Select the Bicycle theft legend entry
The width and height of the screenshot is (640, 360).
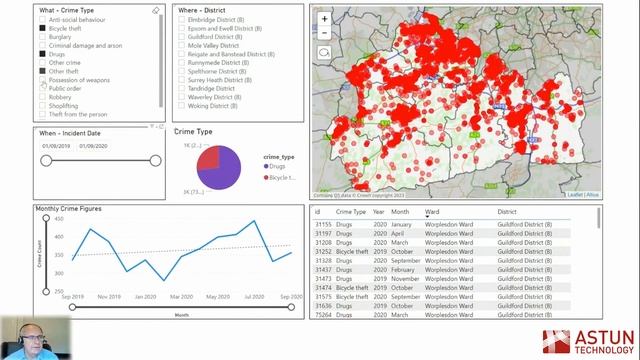point(280,178)
